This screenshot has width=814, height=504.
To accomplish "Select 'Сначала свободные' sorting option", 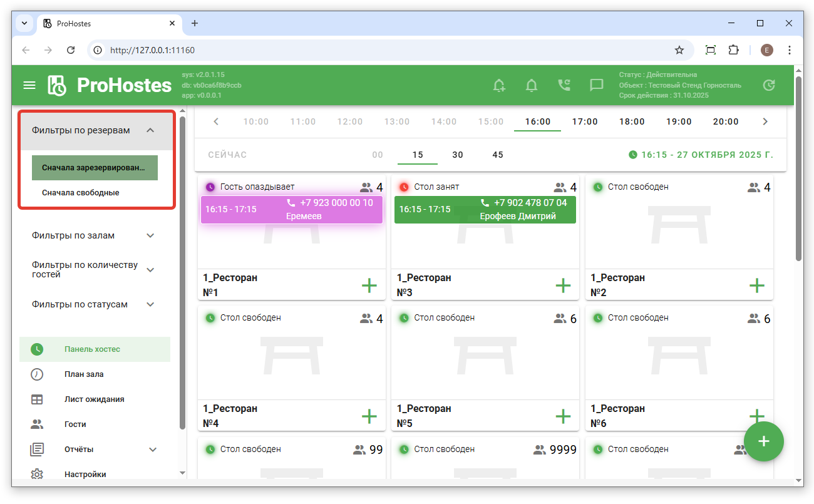I will click(81, 193).
